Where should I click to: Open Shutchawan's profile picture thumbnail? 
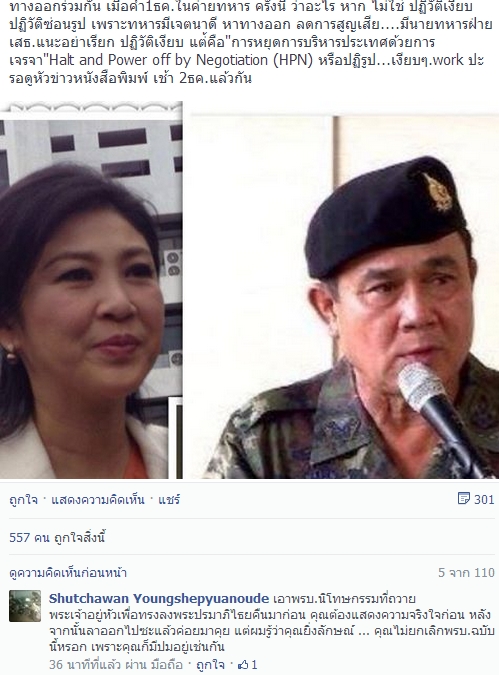(25, 606)
